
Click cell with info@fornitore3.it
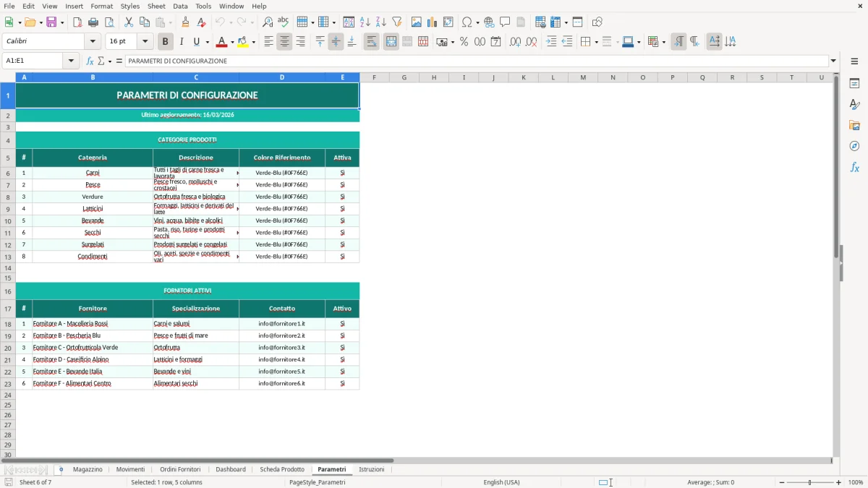click(282, 348)
